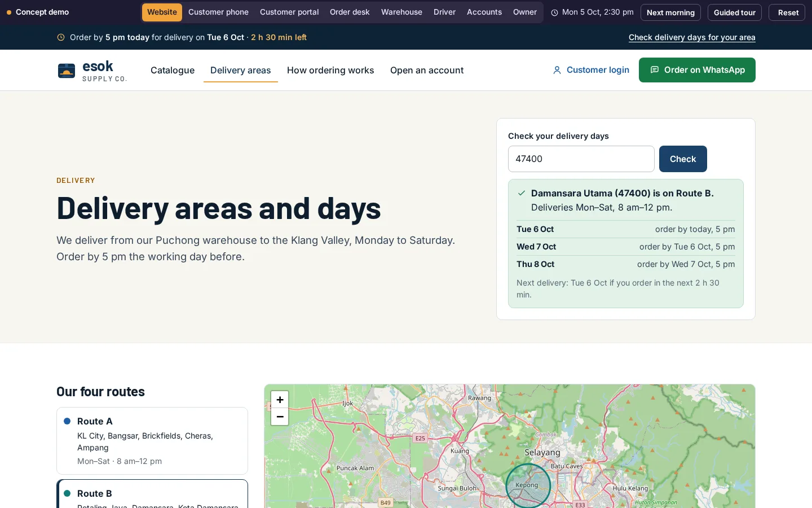This screenshot has width=812, height=508.
Task: Click the Next morning button
Action: (670, 12)
